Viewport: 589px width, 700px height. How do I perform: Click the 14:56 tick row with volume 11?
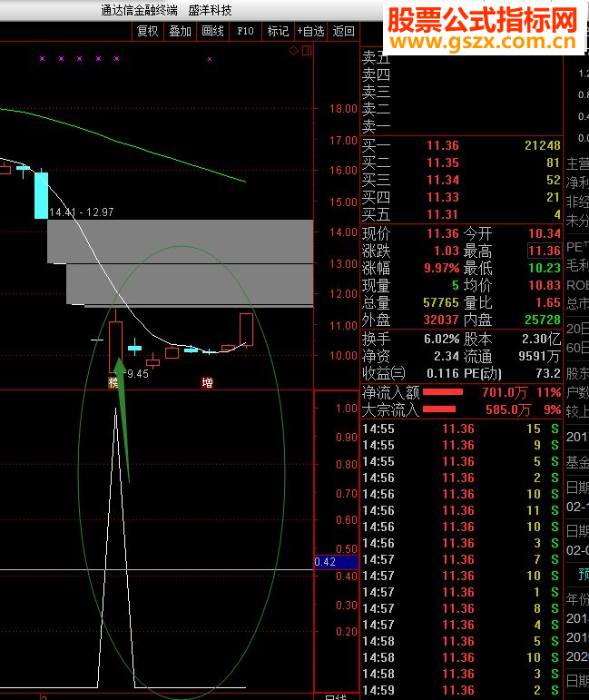(461, 510)
